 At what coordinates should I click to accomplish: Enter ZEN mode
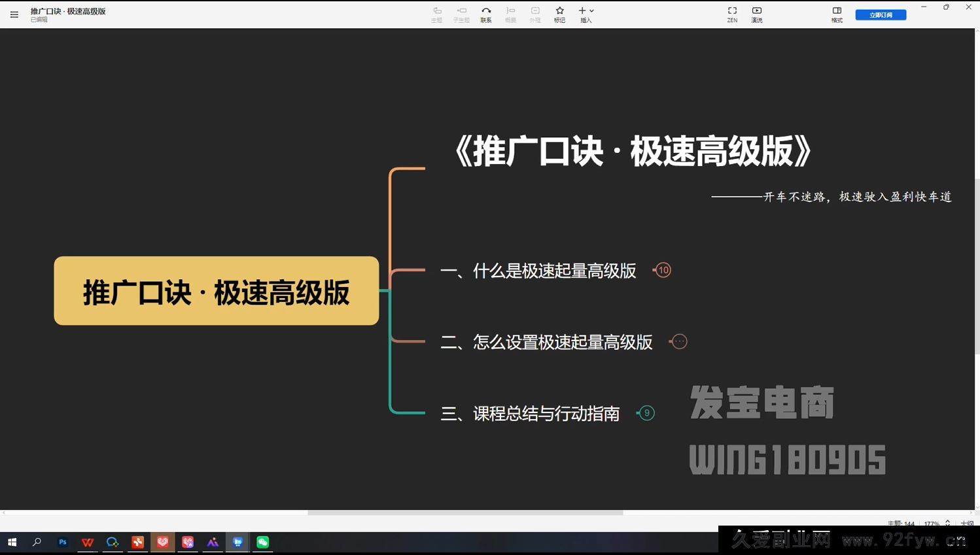click(x=731, y=14)
